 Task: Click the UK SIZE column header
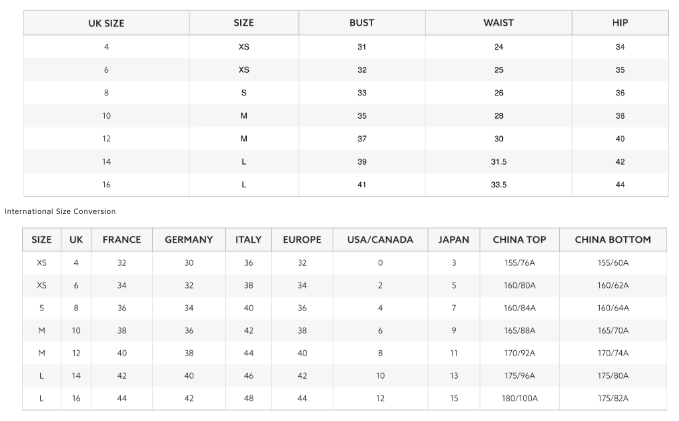point(106,22)
